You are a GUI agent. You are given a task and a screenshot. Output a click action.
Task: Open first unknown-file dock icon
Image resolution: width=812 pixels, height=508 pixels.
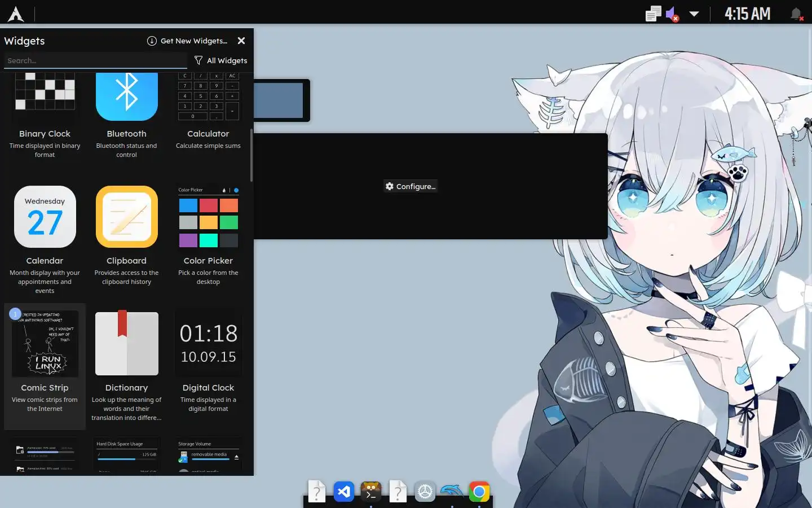click(316, 492)
